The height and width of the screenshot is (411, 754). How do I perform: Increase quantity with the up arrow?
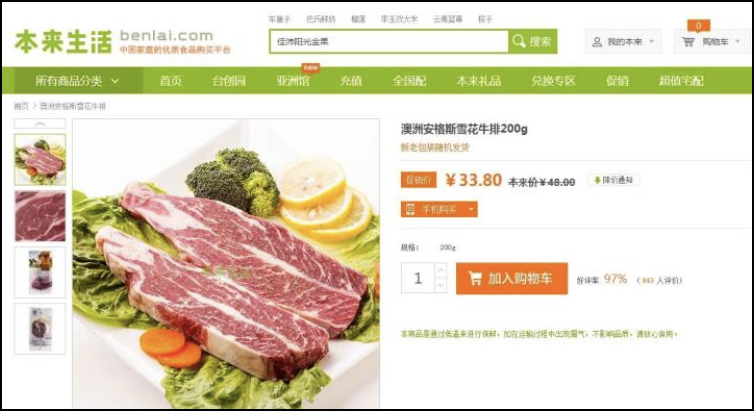point(440,271)
